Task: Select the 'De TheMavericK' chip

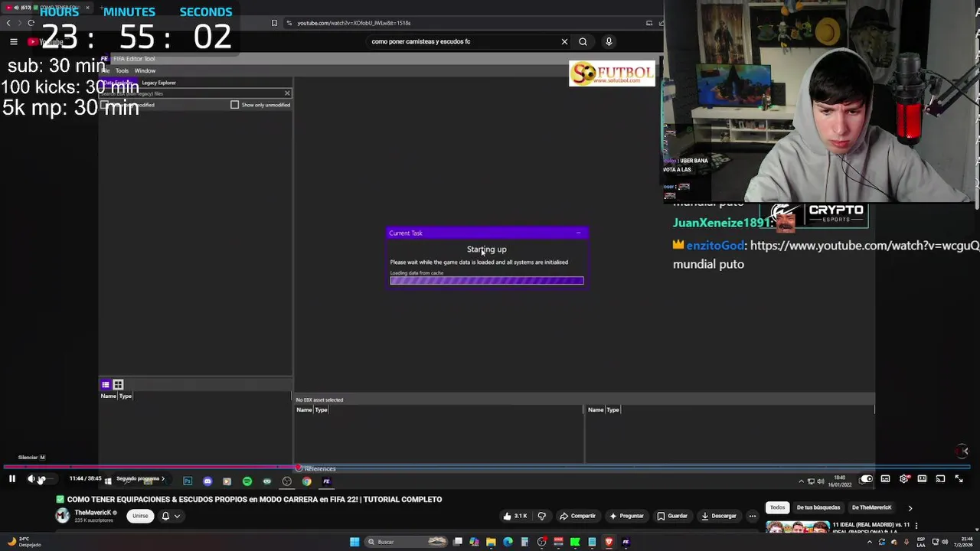Action: [871, 507]
